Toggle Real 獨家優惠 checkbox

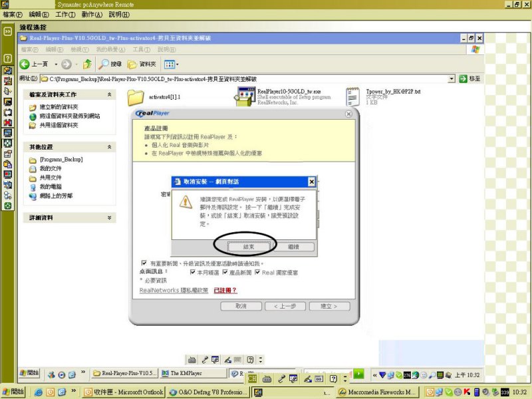click(257, 272)
